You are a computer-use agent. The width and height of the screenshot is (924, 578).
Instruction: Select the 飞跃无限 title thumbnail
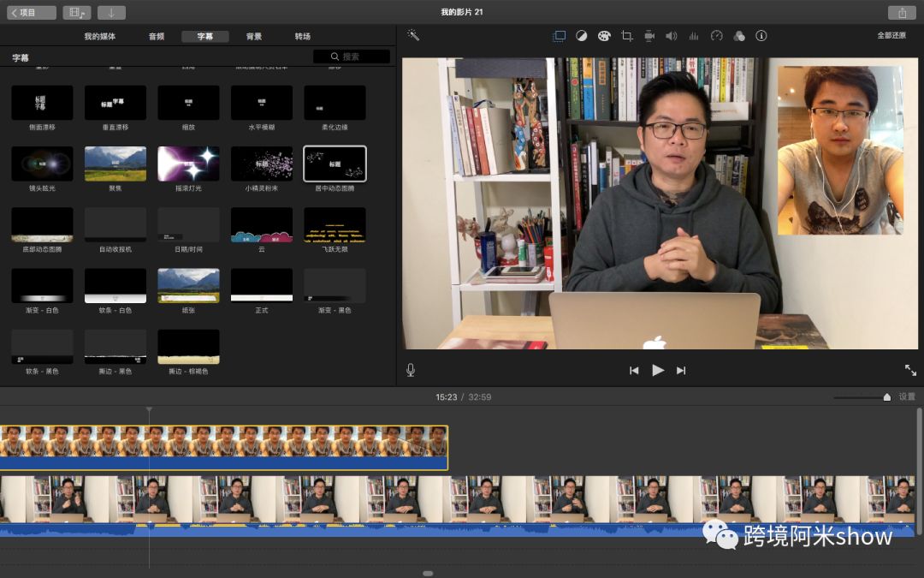(x=335, y=224)
